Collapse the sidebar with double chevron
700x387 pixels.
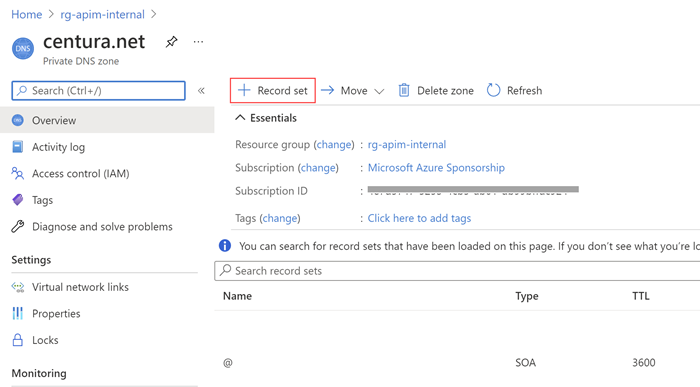[x=201, y=91]
